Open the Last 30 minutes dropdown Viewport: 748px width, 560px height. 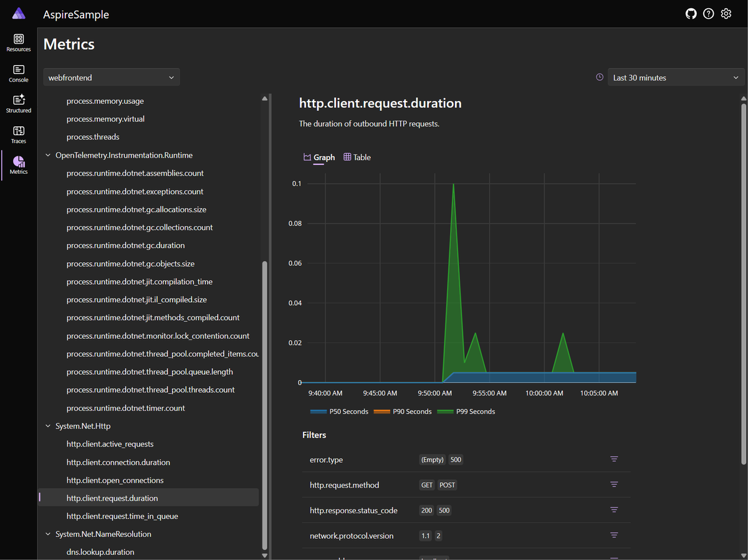676,77
